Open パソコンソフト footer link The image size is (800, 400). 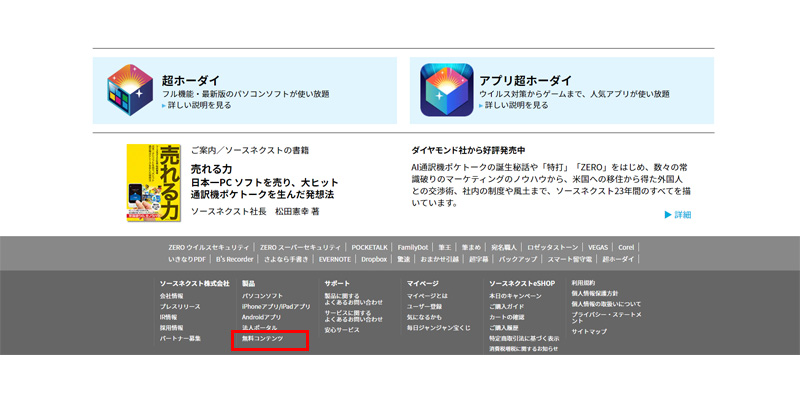click(x=262, y=296)
